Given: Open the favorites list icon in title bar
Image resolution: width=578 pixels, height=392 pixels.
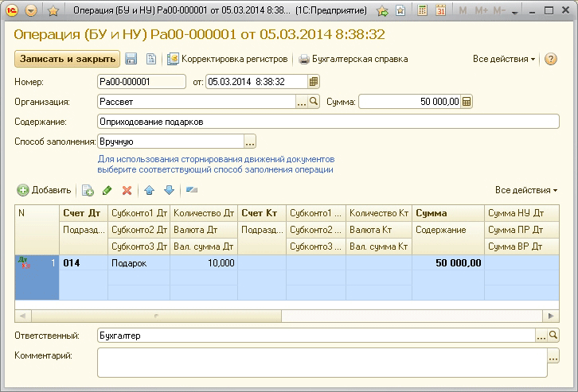Looking at the screenshot, I should click(x=400, y=10).
